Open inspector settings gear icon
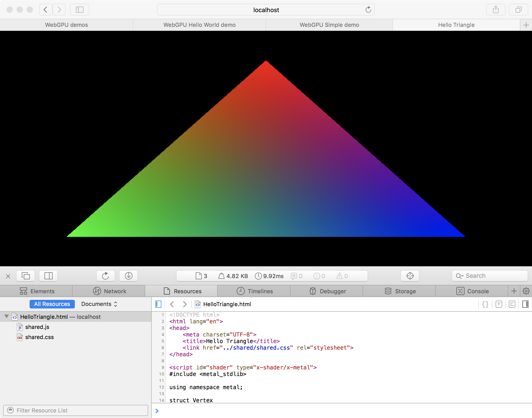Viewport: 532px width, 418px height. pos(526,291)
